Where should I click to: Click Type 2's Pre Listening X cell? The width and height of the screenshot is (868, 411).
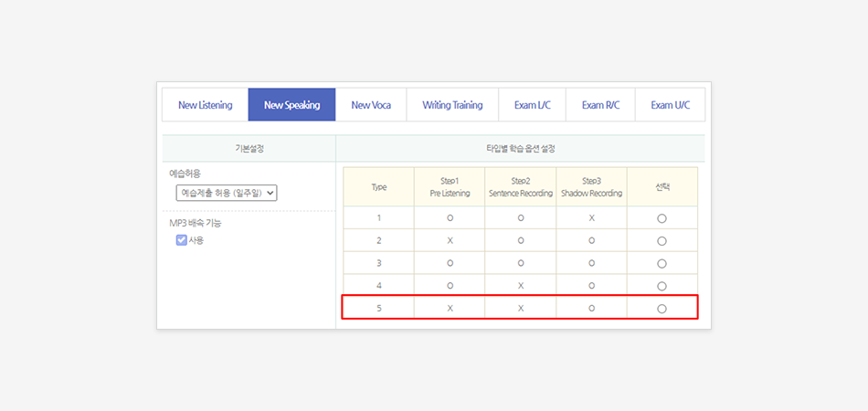tap(450, 240)
